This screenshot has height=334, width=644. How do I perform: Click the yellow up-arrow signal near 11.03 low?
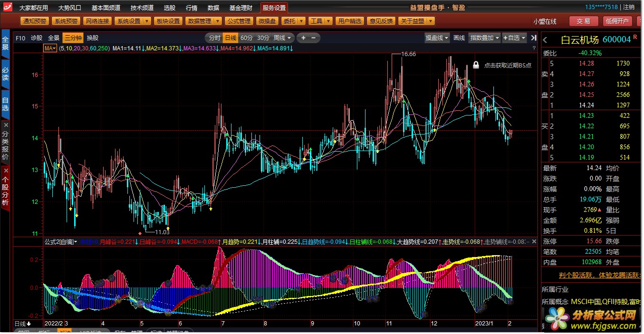(168, 229)
